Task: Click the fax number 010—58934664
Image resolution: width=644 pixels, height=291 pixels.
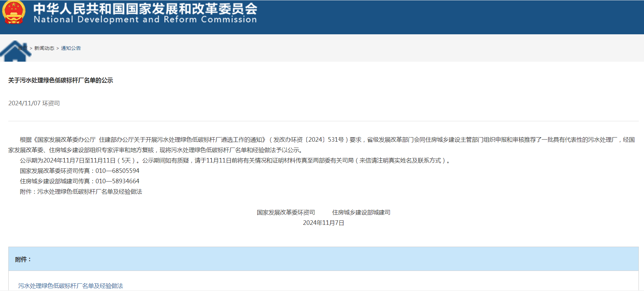Action: (117, 181)
